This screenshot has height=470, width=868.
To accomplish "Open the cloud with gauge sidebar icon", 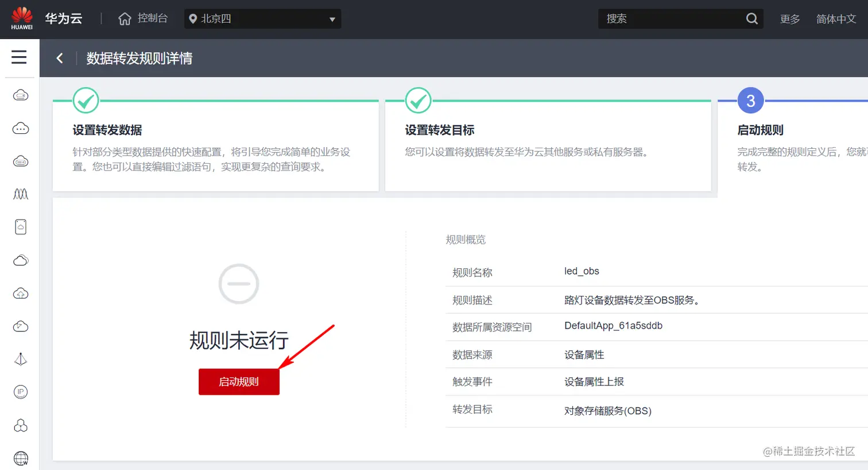I will (21, 326).
